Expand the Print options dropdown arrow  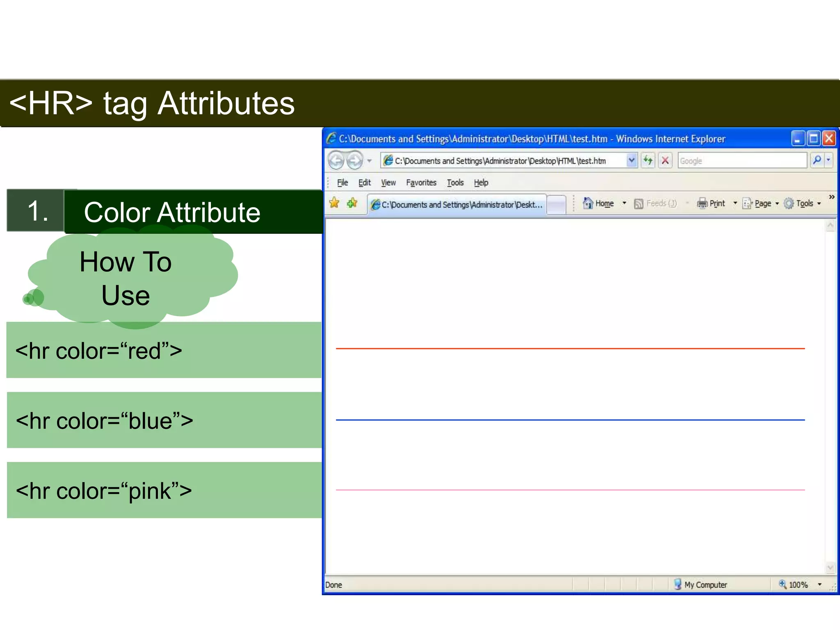tap(735, 203)
